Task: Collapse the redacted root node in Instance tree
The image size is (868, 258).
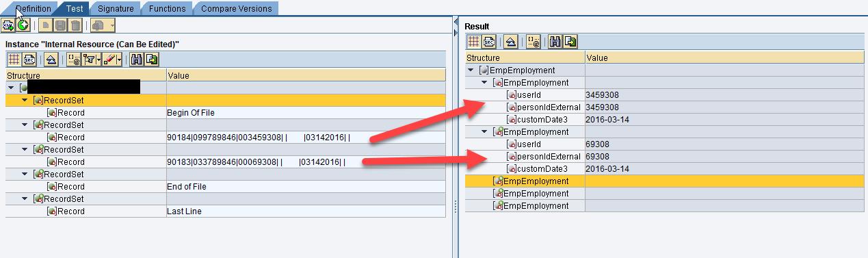Action: pyautogui.click(x=11, y=88)
